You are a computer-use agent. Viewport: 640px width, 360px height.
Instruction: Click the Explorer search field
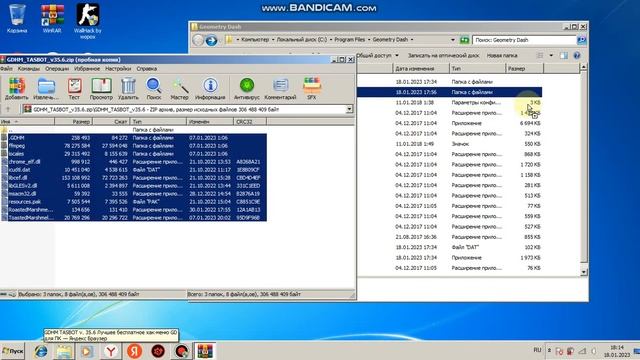click(524, 40)
